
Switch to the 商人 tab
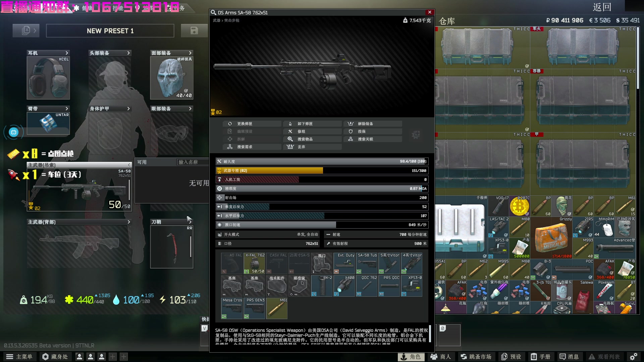(x=441, y=357)
